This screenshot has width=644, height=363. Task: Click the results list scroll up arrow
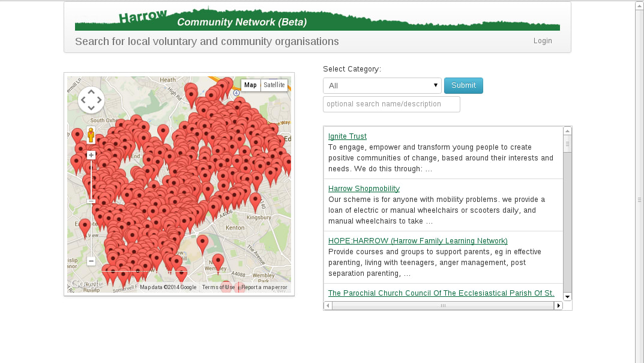pyautogui.click(x=567, y=131)
